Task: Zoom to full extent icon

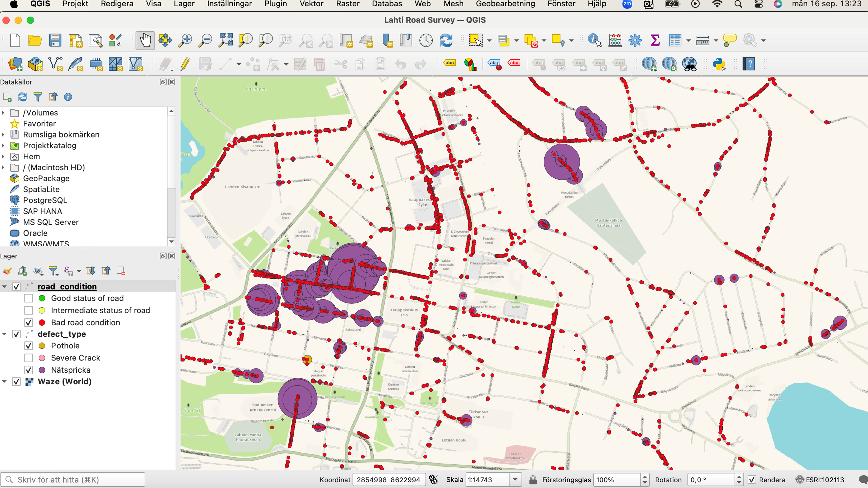Action: pos(225,40)
